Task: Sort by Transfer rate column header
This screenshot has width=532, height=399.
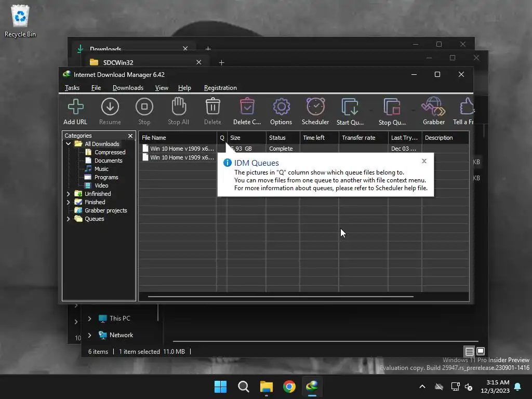Action: click(x=363, y=138)
